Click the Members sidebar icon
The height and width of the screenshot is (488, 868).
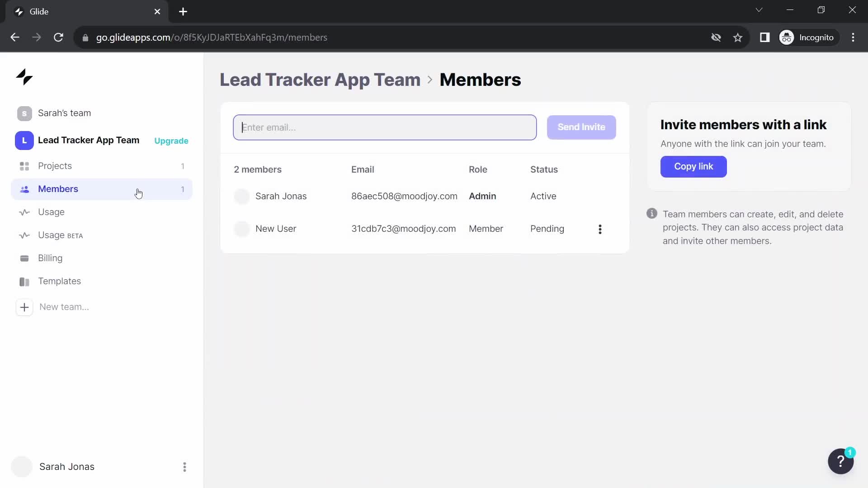24,189
